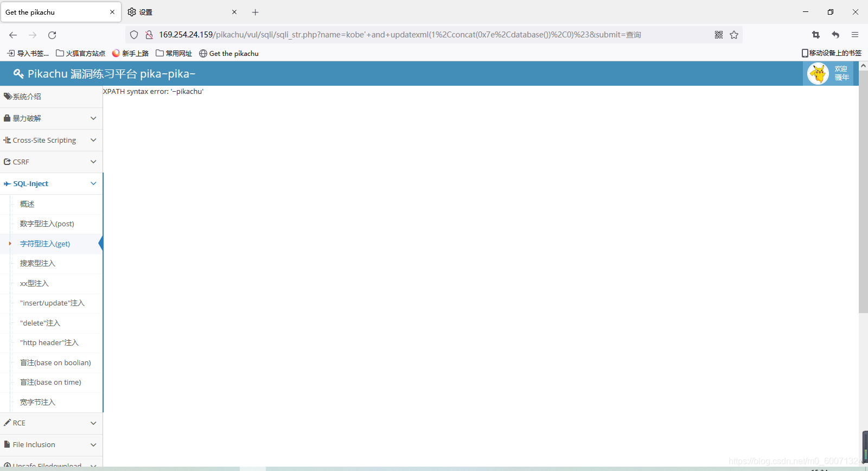Click the undo arrow toolbar icon
The image size is (868, 471).
click(x=835, y=35)
